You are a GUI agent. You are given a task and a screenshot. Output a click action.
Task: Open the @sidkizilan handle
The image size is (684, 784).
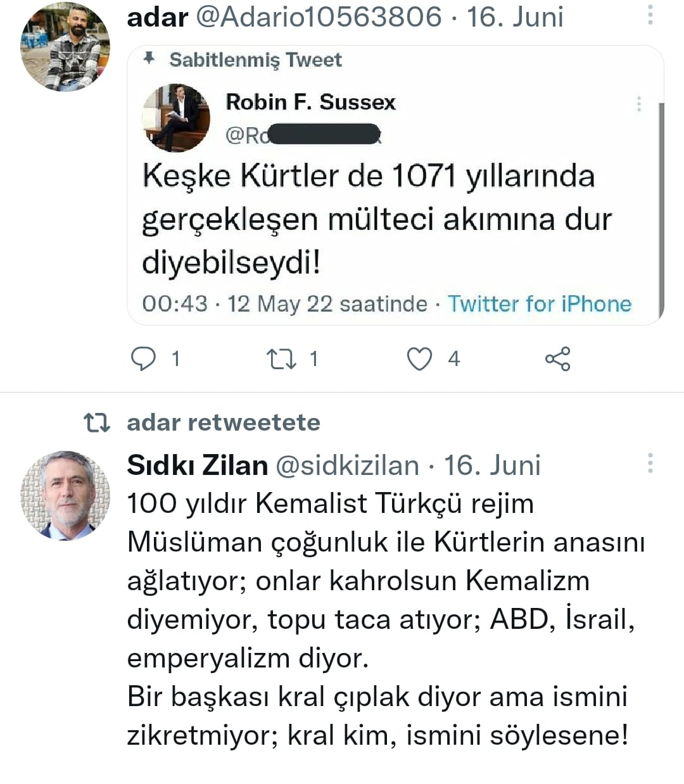point(347,465)
